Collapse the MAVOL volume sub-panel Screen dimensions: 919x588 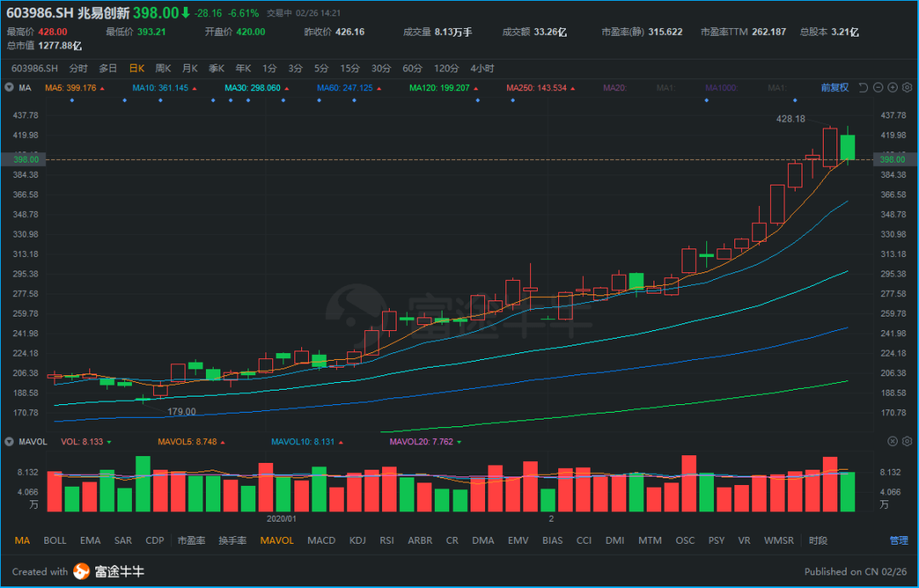point(9,442)
